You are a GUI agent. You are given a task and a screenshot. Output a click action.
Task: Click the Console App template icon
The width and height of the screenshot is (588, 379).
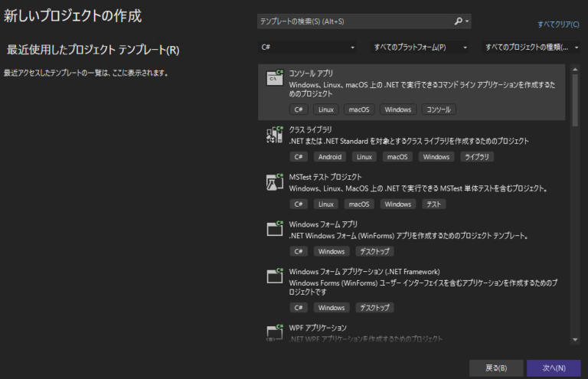pyautogui.click(x=274, y=77)
